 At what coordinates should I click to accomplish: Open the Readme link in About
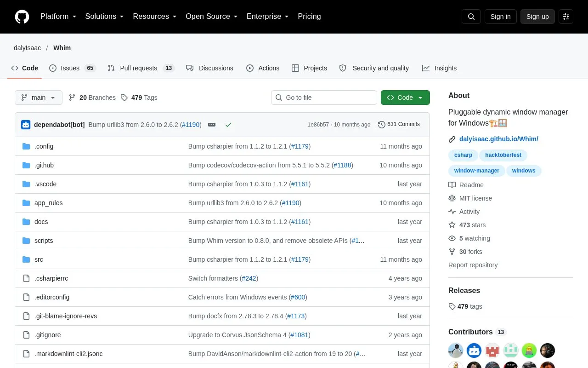click(466, 185)
